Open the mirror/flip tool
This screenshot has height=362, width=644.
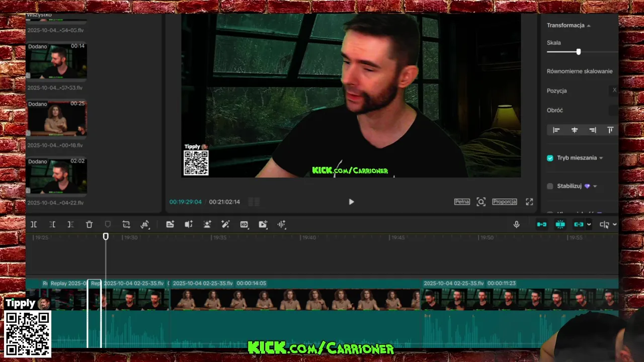pyautogui.click(x=145, y=225)
